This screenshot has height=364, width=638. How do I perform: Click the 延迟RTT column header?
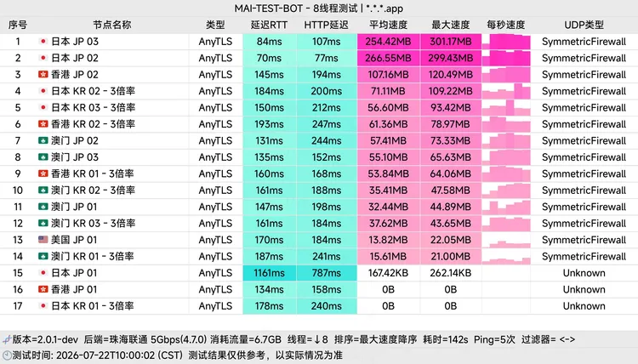pos(269,25)
